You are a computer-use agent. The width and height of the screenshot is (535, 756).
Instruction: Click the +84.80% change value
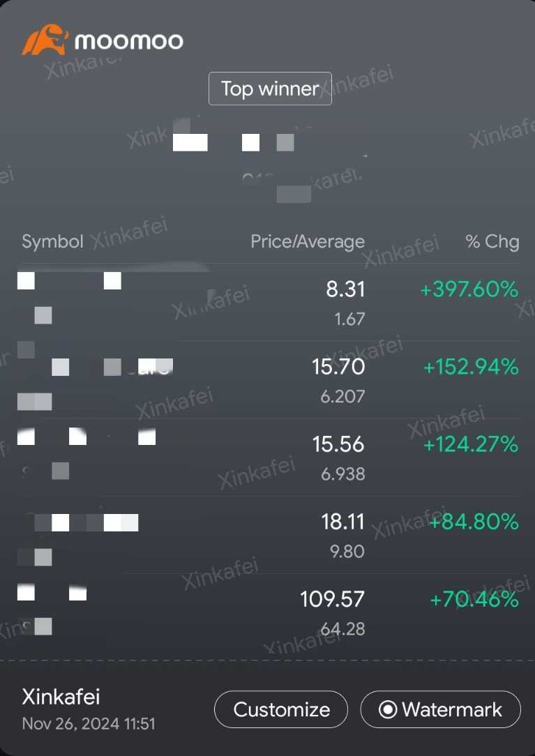(x=473, y=522)
